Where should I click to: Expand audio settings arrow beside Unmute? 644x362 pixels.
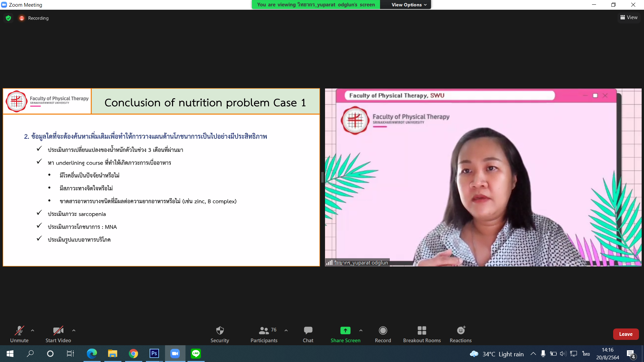point(33,330)
